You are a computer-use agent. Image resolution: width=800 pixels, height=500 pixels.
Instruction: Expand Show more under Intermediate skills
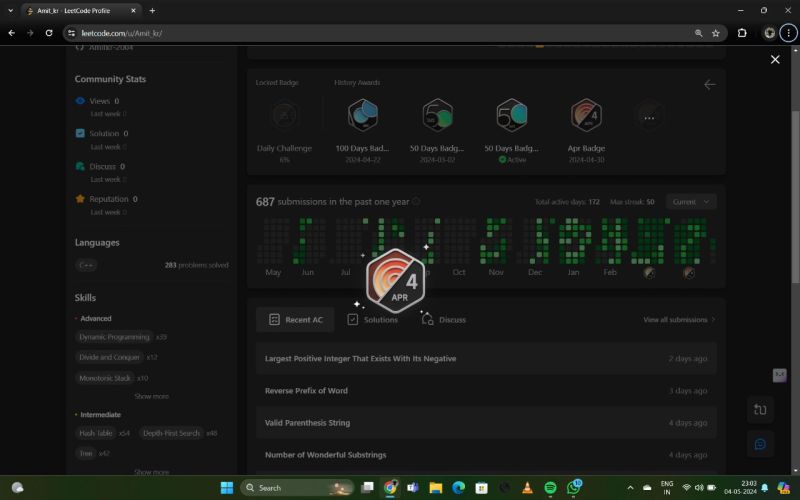[x=152, y=472]
